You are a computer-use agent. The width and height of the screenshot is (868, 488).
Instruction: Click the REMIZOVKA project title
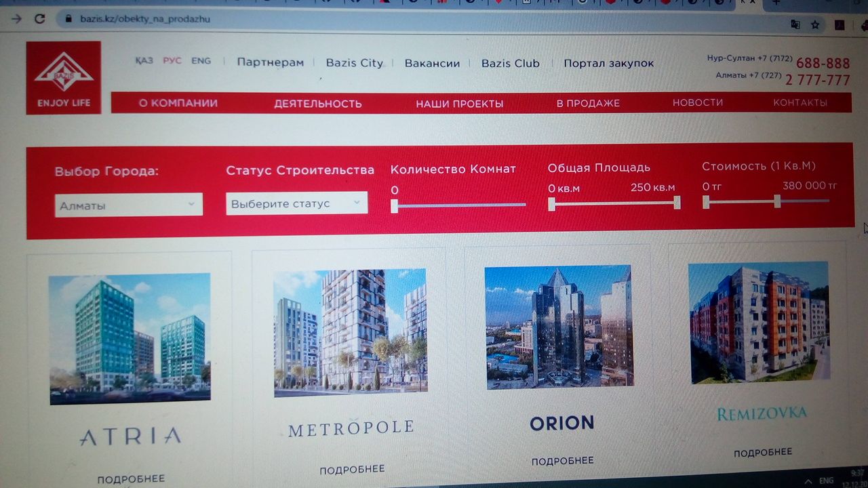762,413
